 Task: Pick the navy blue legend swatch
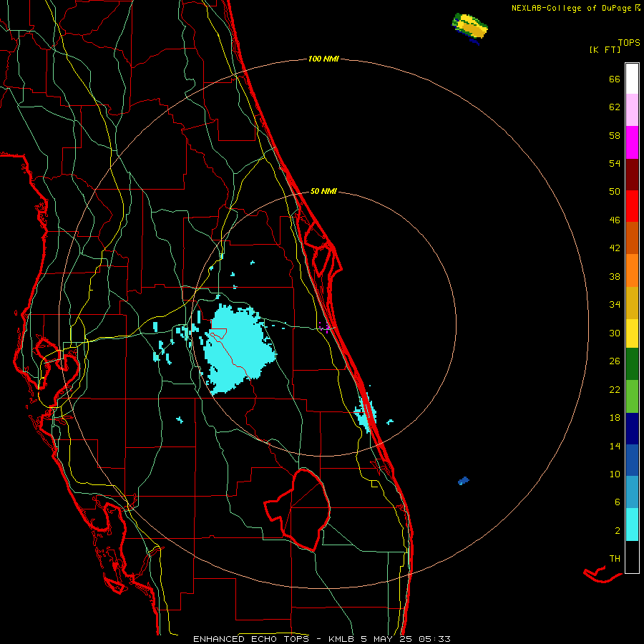tap(632, 429)
